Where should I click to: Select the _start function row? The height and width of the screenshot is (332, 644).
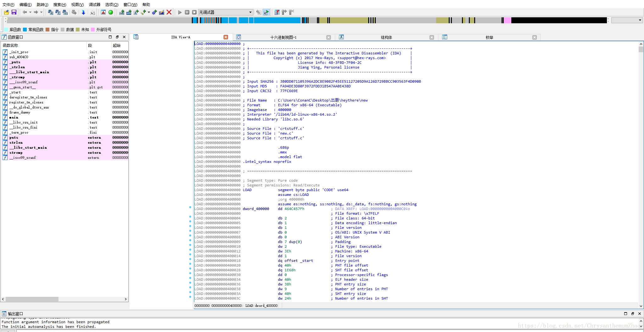coord(65,92)
